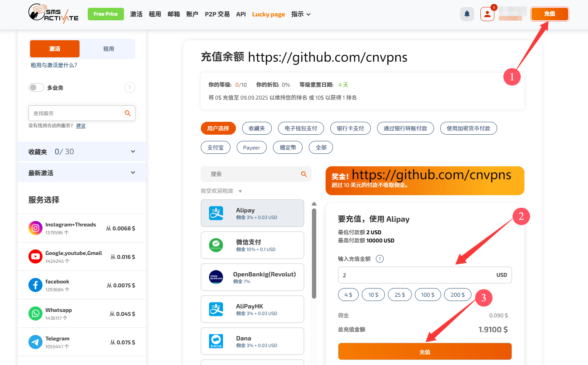Choose the 10 $ preset amount
Viewport: 588px width, 365px height.
(373, 295)
